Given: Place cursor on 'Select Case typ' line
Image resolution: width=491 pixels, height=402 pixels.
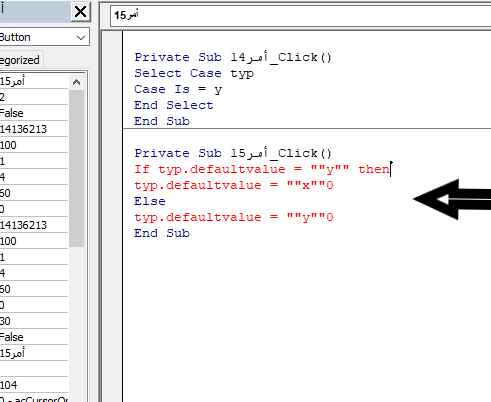Looking at the screenshot, I should 194,73.
